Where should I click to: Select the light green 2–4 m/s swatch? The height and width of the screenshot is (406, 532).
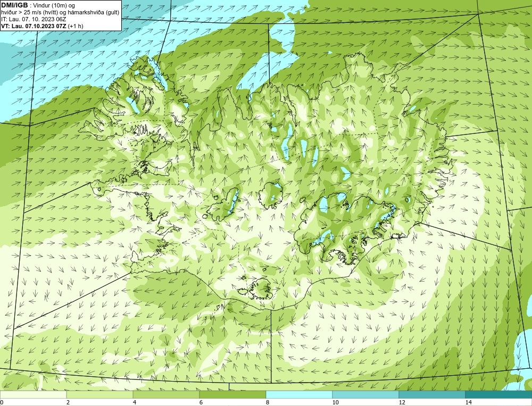(100, 394)
